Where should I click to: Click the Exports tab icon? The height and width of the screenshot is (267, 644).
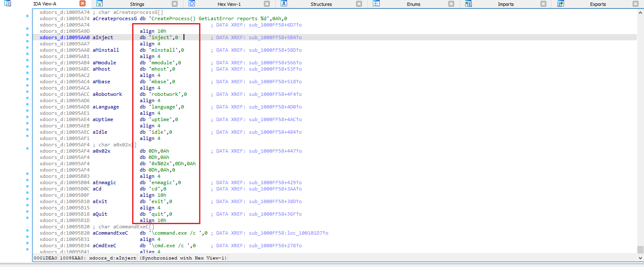(x=561, y=4)
